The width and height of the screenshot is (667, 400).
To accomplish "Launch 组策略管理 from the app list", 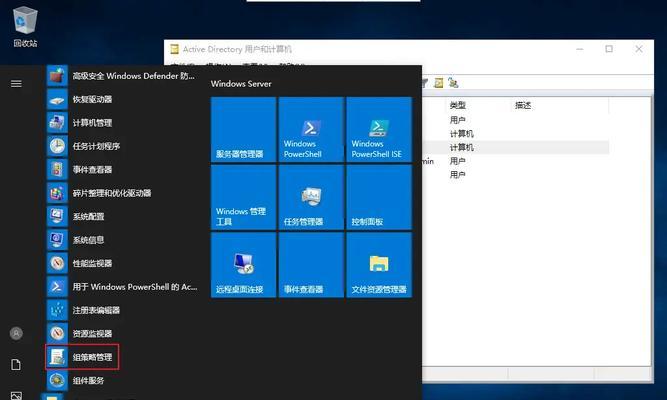I will pyautogui.click(x=82, y=357).
